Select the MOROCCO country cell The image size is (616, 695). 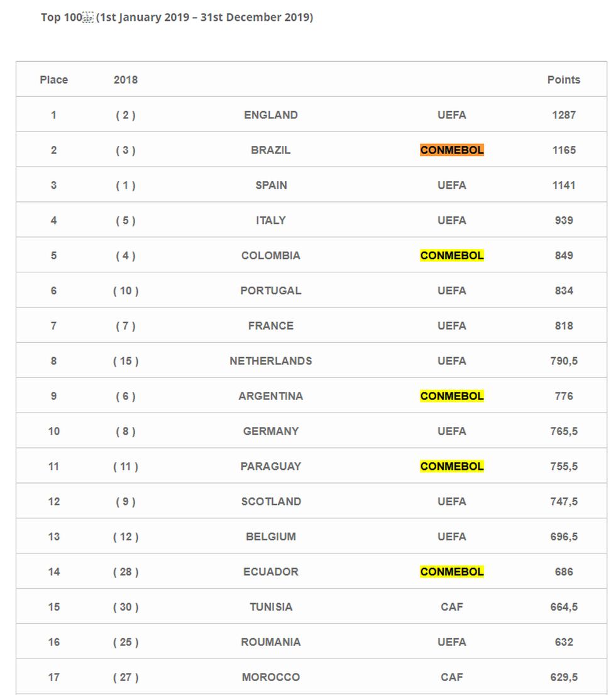point(271,677)
